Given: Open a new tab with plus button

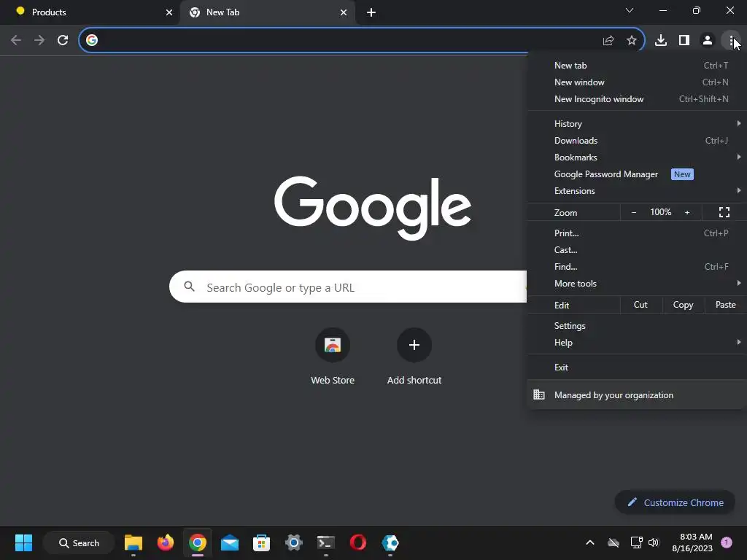Looking at the screenshot, I should tap(371, 12).
